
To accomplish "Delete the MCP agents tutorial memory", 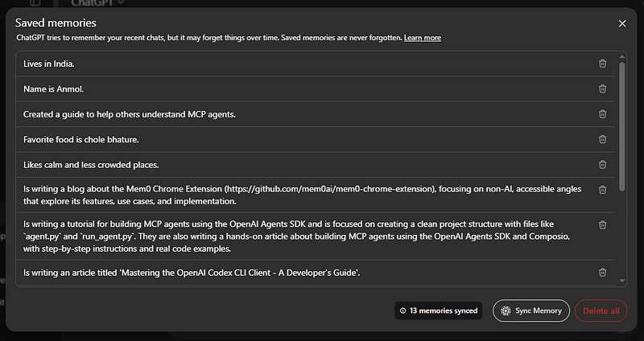I will [602, 225].
